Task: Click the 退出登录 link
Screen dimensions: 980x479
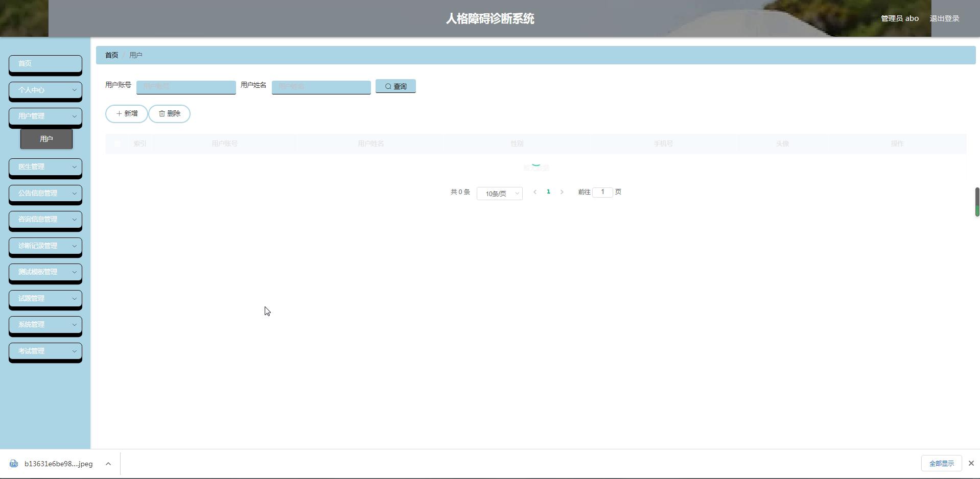Action: 944,18
